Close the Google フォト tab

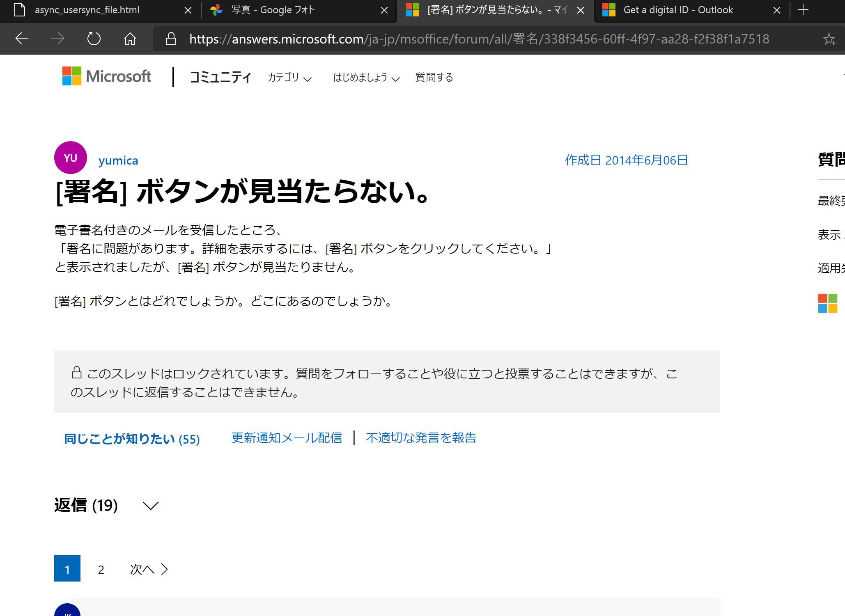[384, 10]
